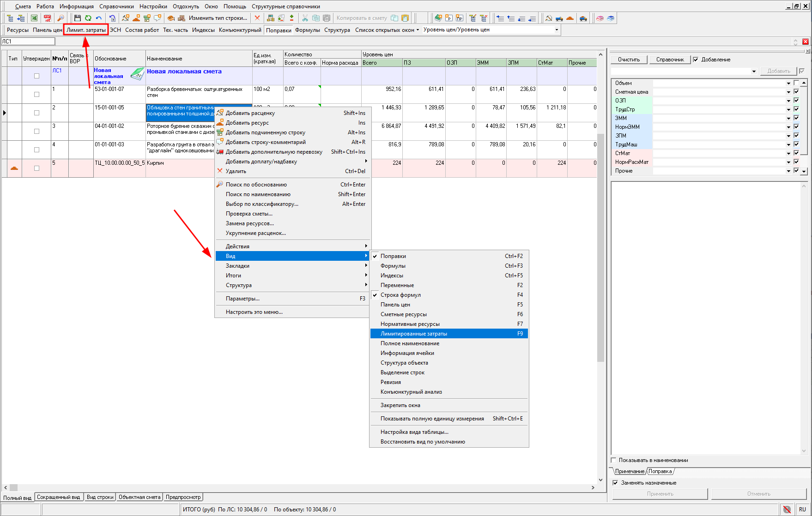Image resolution: width=812 pixels, height=516 pixels.
Task: Select Лимитированные затраты in the Вид submenu
Action: [414, 334]
